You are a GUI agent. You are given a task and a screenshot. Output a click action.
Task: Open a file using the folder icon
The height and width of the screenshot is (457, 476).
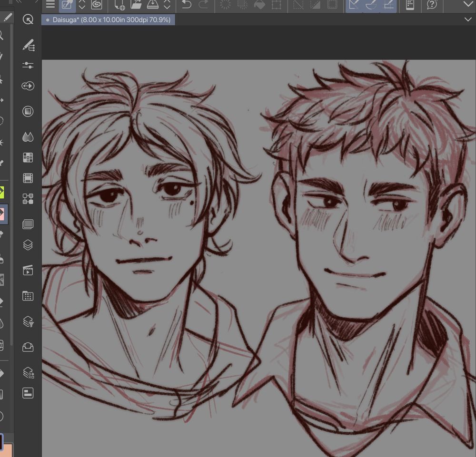(x=136, y=5)
